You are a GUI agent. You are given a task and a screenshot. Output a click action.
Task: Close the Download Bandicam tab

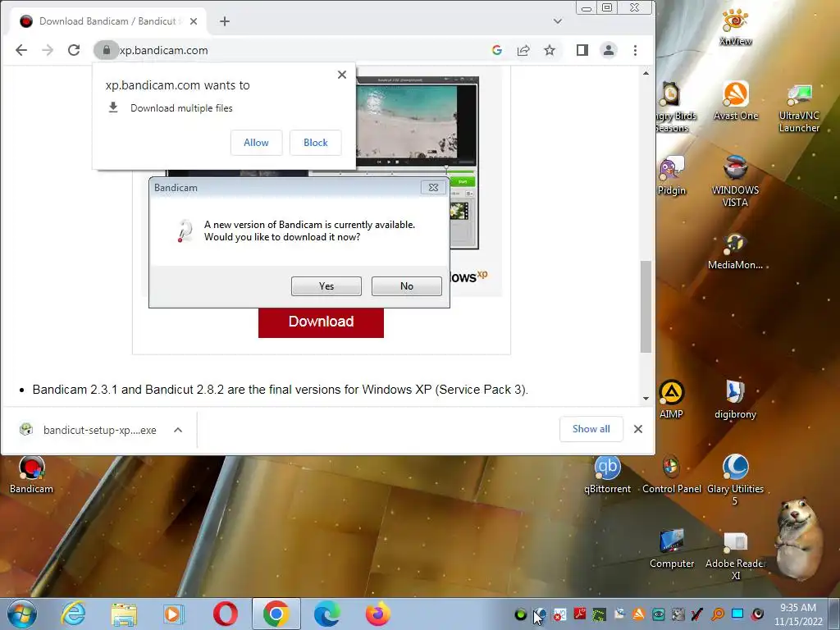coord(194,21)
